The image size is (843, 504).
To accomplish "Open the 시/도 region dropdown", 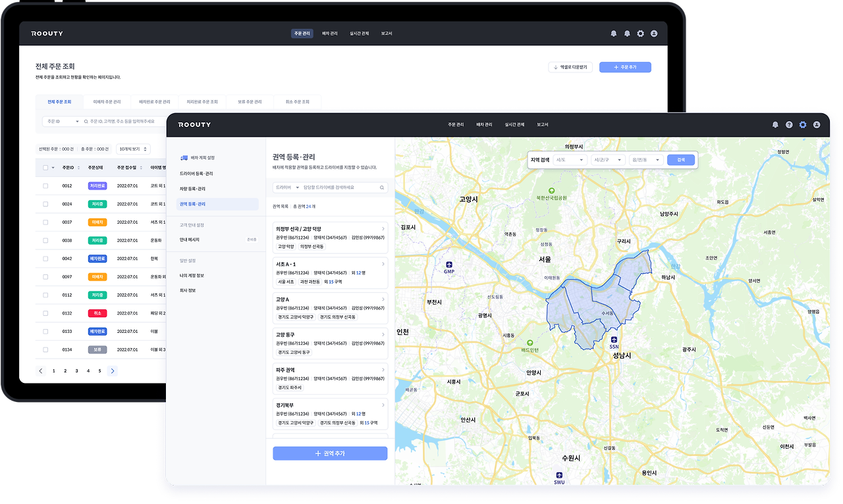I will click(570, 160).
